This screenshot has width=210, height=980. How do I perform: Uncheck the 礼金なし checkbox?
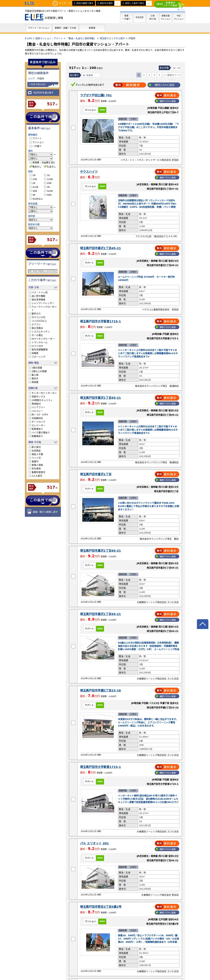point(45,167)
